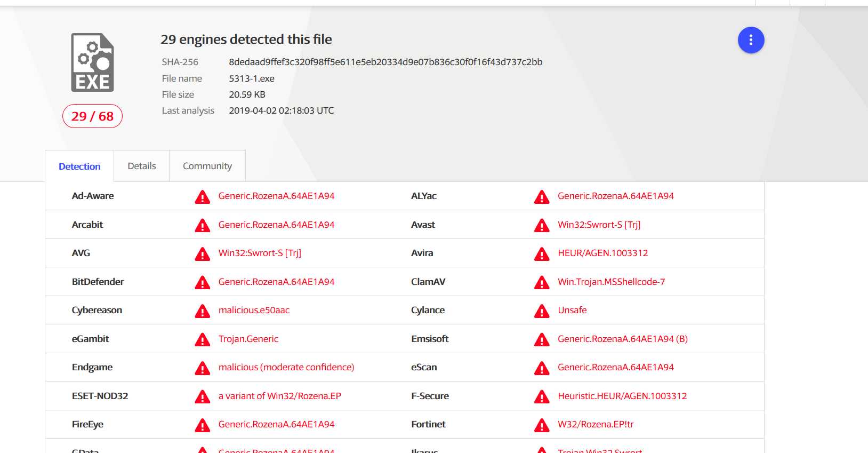The image size is (868, 453).
Task: Click the 5313-1.exe file name
Action: [x=252, y=78]
